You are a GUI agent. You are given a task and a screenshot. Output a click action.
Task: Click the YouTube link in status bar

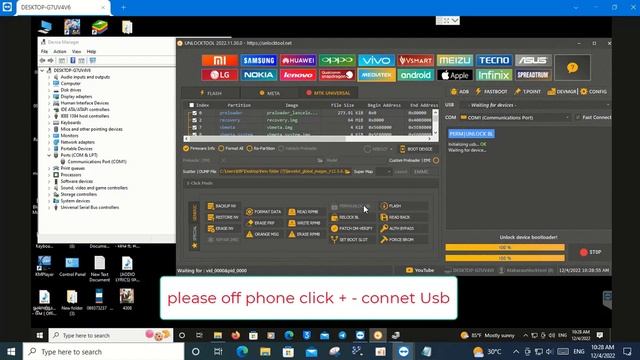(420, 270)
